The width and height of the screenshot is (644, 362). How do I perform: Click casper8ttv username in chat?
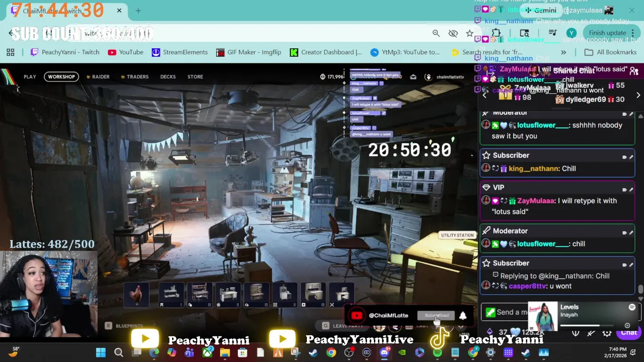click(527, 287)
